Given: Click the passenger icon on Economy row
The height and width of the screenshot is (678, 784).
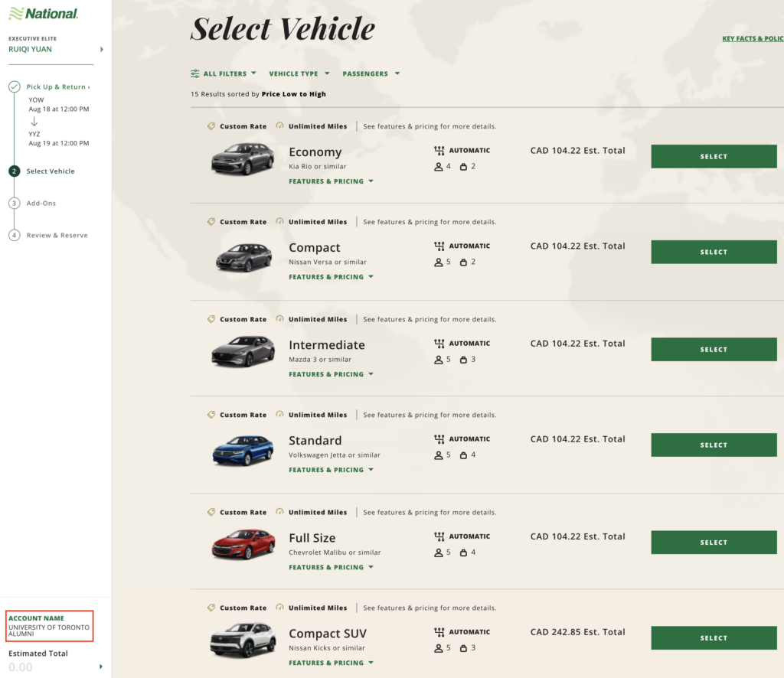Looking at the screenshot, I should pyautogui.click(x=439, y=166).
